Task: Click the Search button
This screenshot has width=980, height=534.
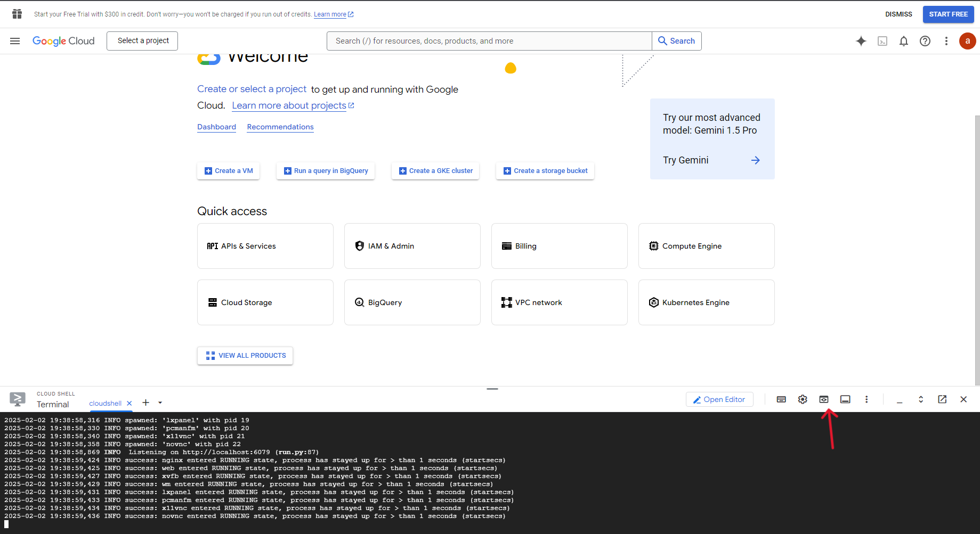Action: click(677, 41)
